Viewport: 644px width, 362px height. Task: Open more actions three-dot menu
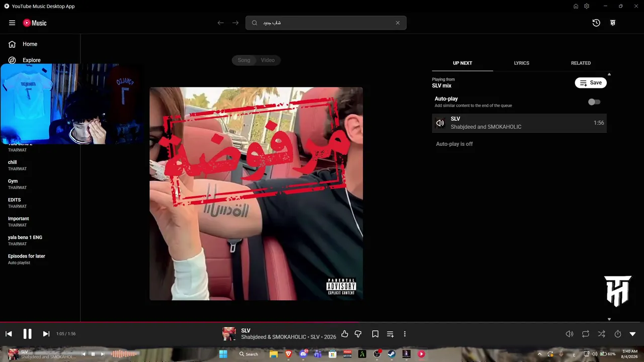click(x=405, y=334)
